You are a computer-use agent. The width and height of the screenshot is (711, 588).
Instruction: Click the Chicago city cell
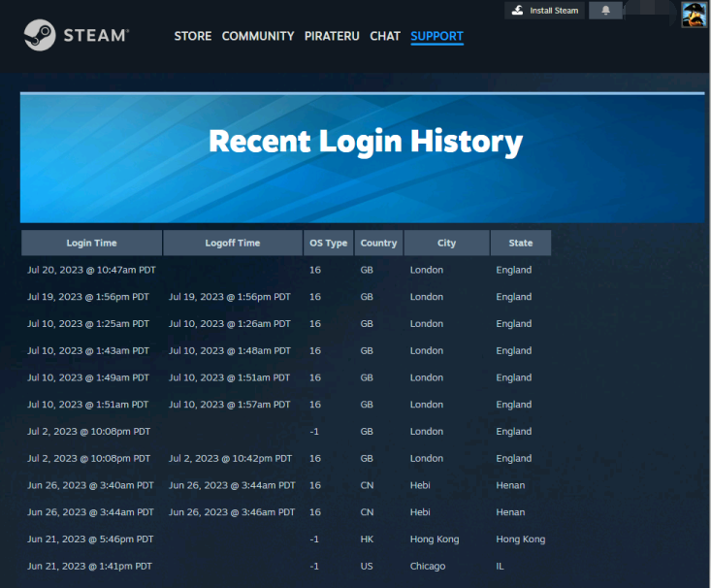pyautogui.click(x=428, y=567)
